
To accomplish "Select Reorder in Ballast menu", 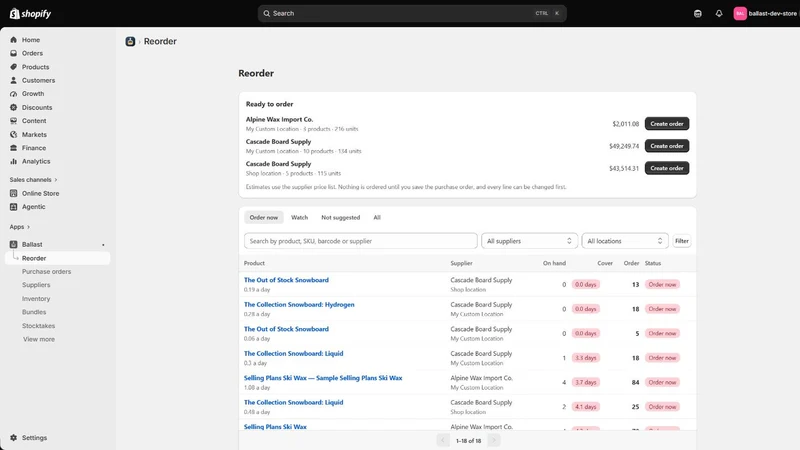I will click(x=57, y=258).
